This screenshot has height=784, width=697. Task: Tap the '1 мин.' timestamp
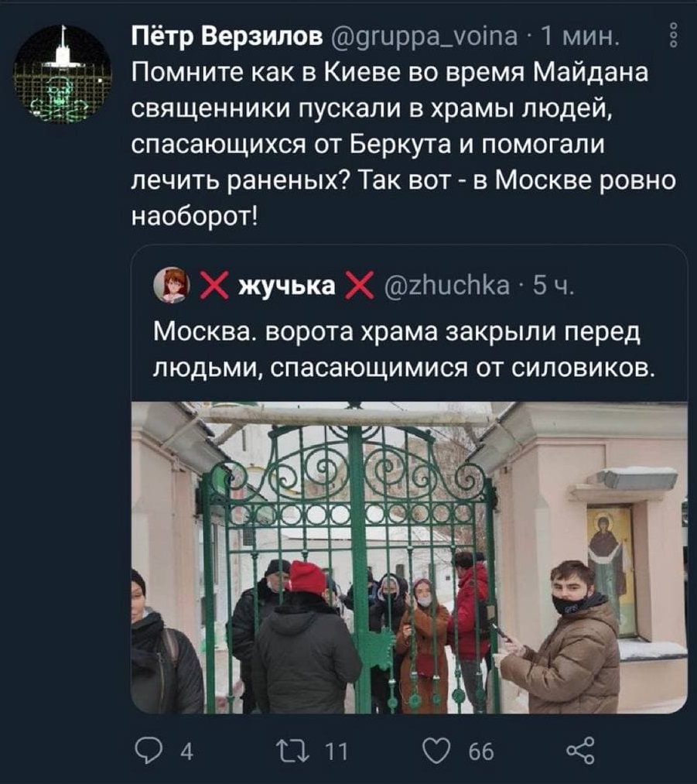point(581,36)
